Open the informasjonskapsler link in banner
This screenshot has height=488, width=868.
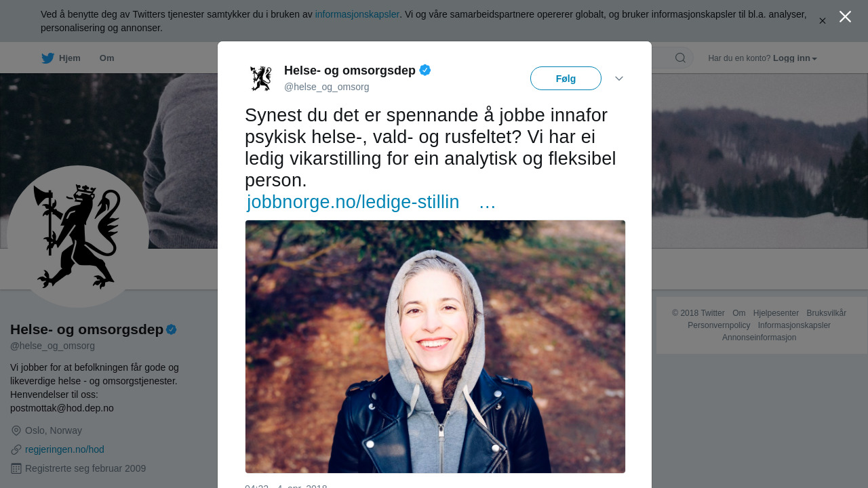click(x=357, y=14)
